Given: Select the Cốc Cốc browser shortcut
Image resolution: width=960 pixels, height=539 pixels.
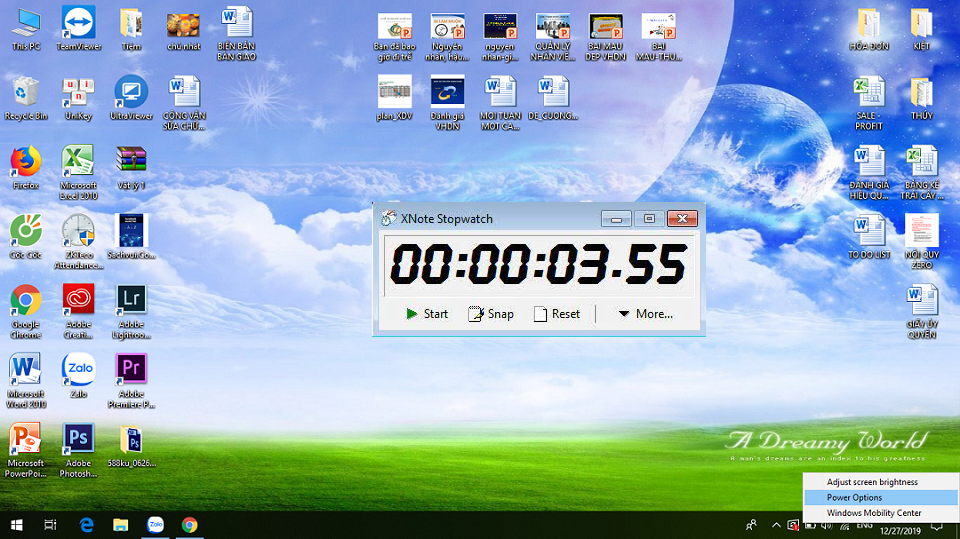Looking at the screenshot, I should pos(26,236).
